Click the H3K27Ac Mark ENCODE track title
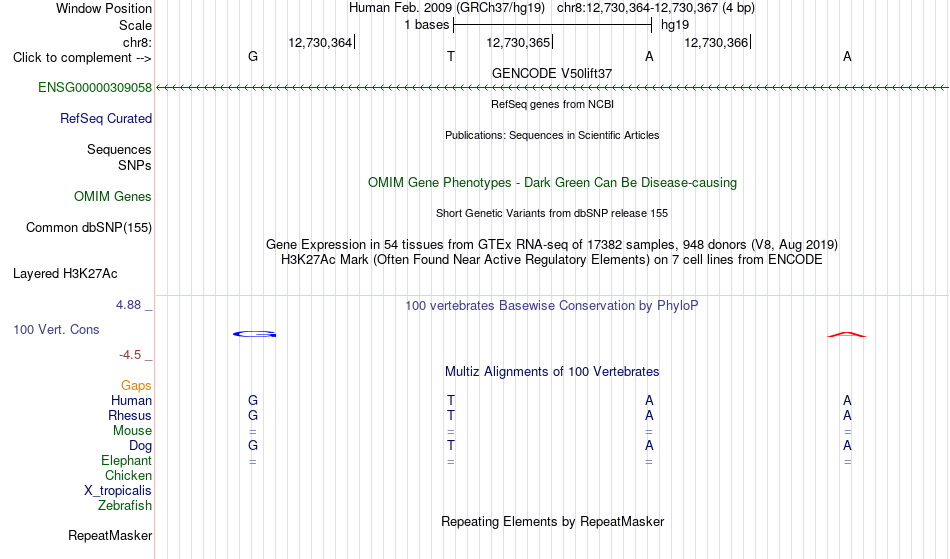This screenshot has height=559, width=950. point(552,260)
